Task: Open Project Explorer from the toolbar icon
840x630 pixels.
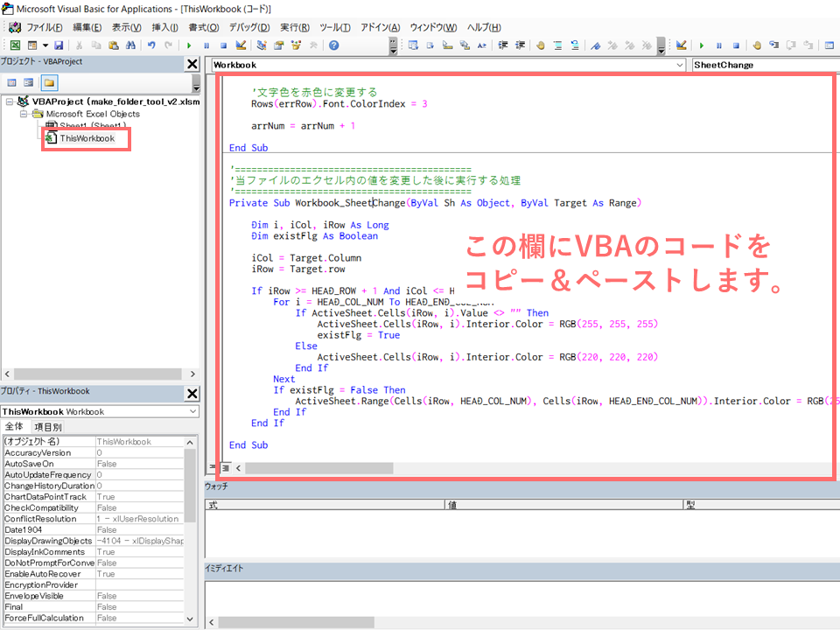Action: click(262, 45)
